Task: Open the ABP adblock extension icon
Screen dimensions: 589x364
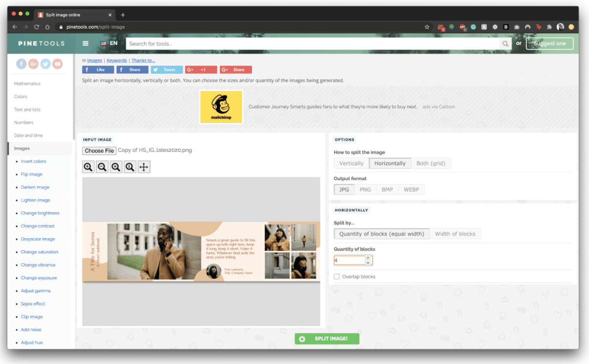Action: [x=463, y=27]
